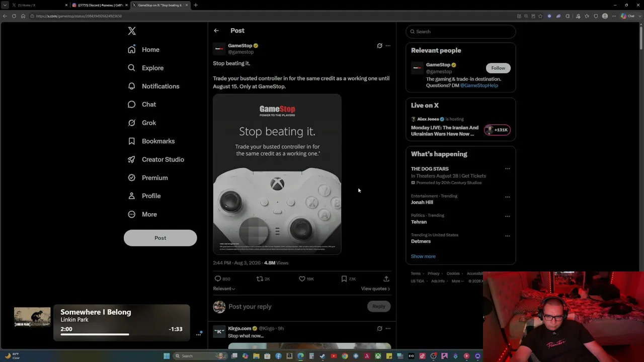Open View quotes link
Screen dimensions: 644x362
(375, 289)
